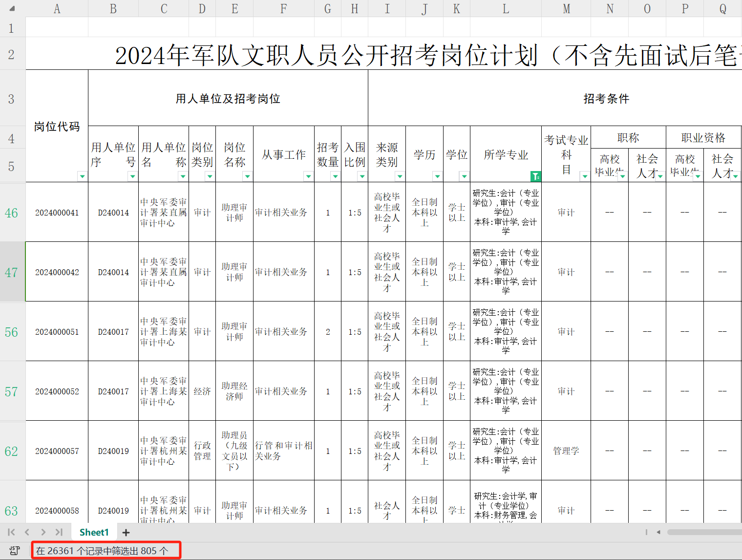The height and width of the screenshot is (560, 742).
Task: Jump to first sheet using navigation arrow
Action: coord(11,532)
